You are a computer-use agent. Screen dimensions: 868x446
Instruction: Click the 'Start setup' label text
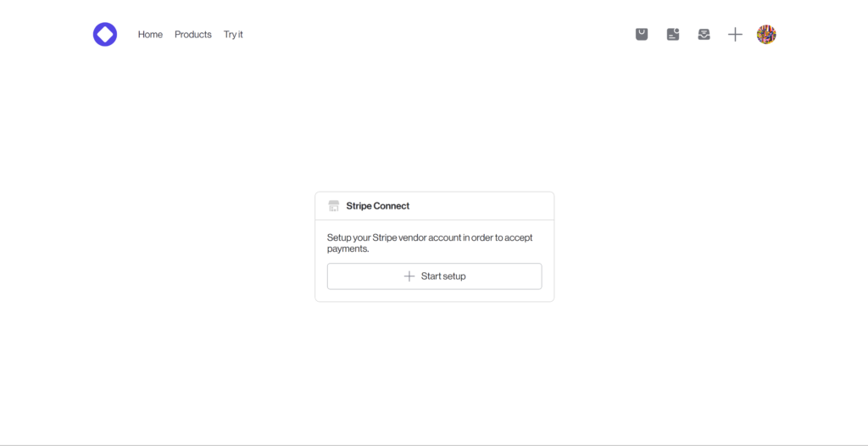443,276
